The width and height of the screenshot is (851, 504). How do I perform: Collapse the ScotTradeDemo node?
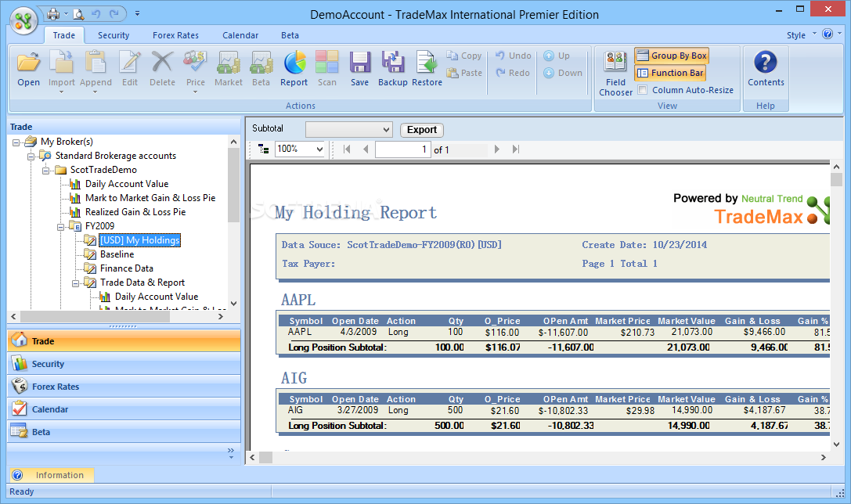click(x=46, y=171)
